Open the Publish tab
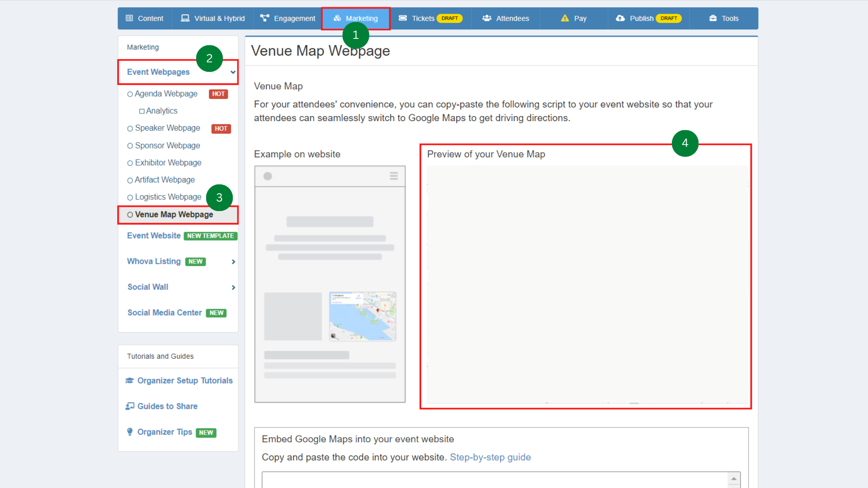The height and width of the screenshot is (488, 868). [649, 19]
